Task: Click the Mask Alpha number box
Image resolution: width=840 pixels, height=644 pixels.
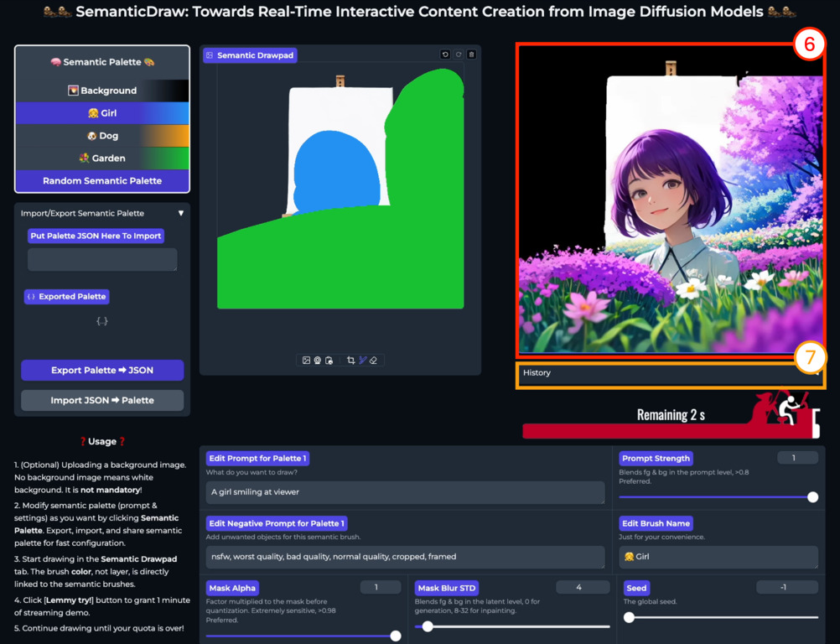Action: (381, 588)
